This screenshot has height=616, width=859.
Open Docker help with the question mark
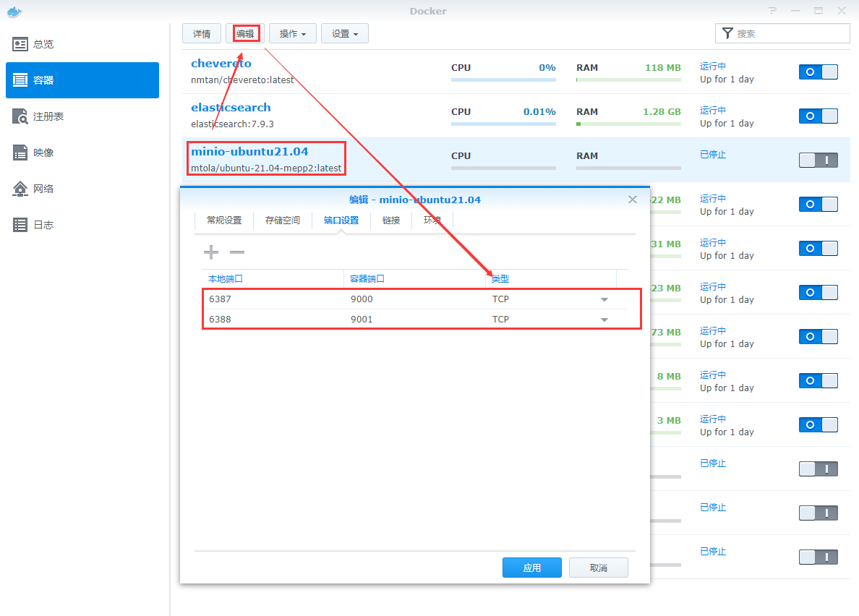point(772,11)
